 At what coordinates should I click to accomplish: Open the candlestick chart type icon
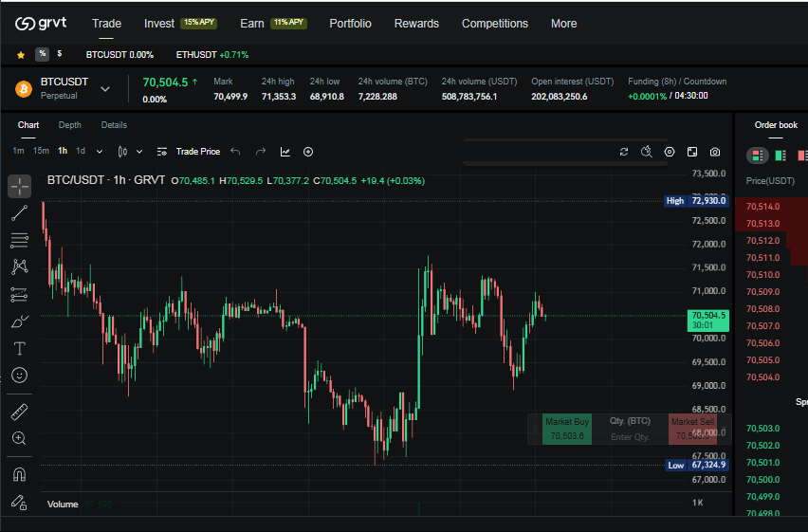122,152
